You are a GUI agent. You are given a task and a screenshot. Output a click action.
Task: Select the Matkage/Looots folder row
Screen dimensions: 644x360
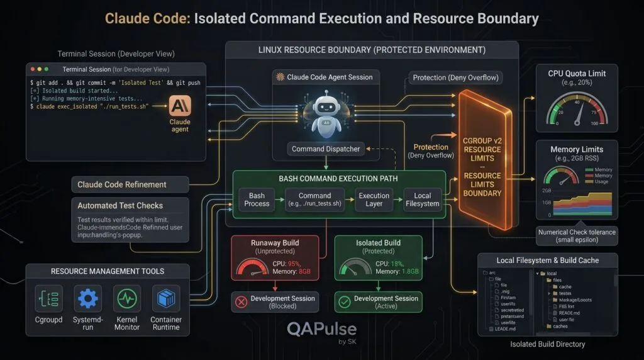[572, 300]
